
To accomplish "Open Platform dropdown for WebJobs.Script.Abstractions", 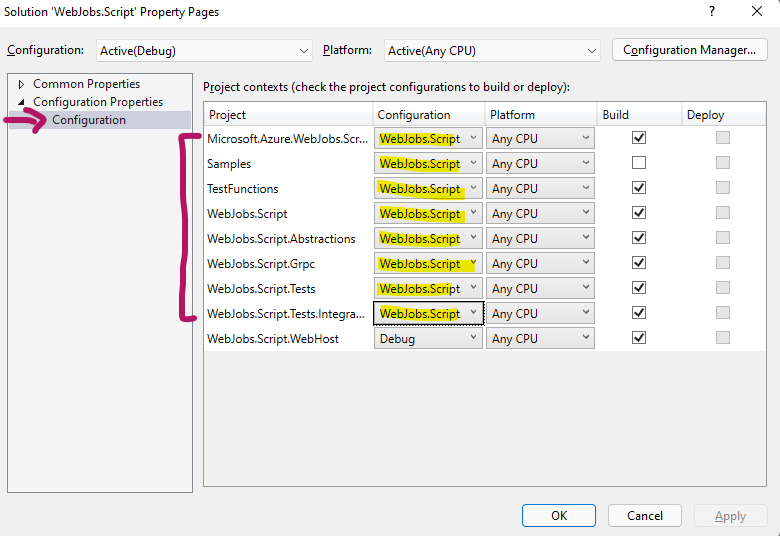I will tap(540, 238).
